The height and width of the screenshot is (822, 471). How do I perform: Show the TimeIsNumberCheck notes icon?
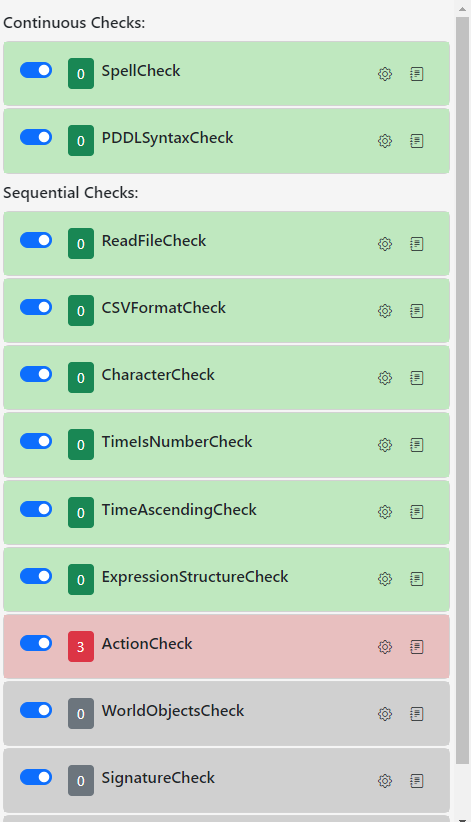(416, 445)
